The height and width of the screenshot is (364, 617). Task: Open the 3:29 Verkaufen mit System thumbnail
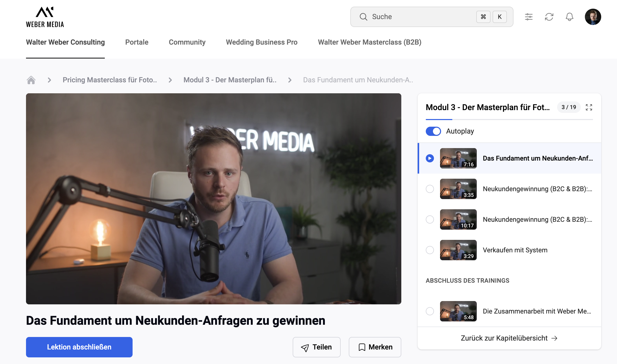458,250
